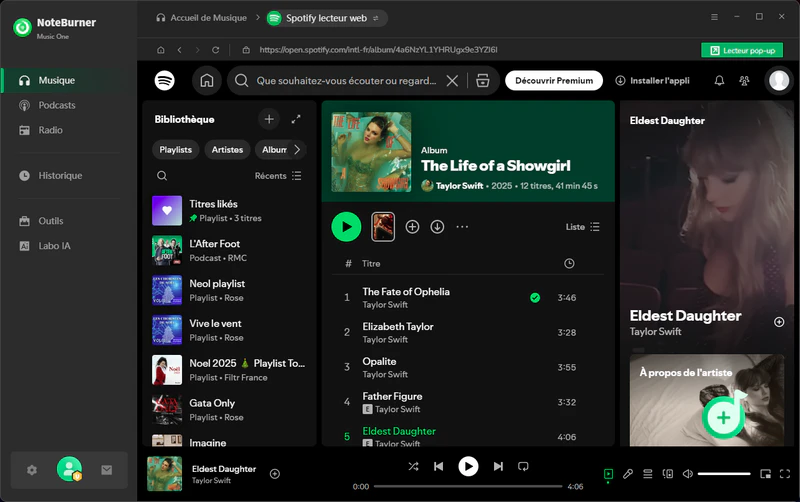This screenshot has height=502, width=800.
Task: Open the lyrics microphone icon
Action: [628, 473]
